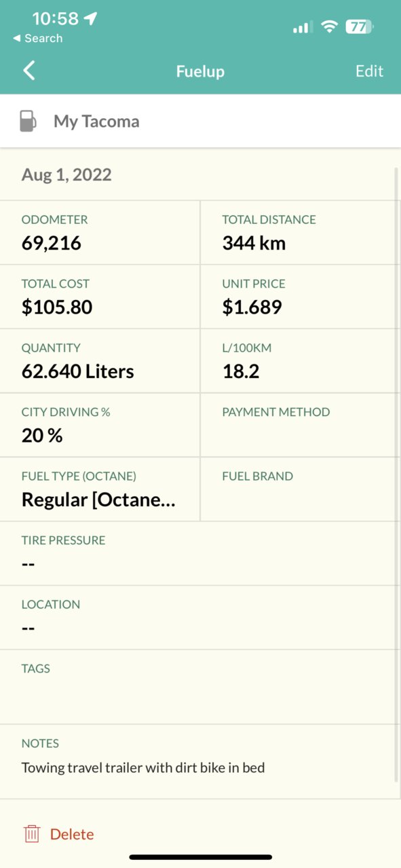Tap the Notes text about towing trailer
Image resolution: width=401 pixels, height=868 pixels.
click(143, 768)
